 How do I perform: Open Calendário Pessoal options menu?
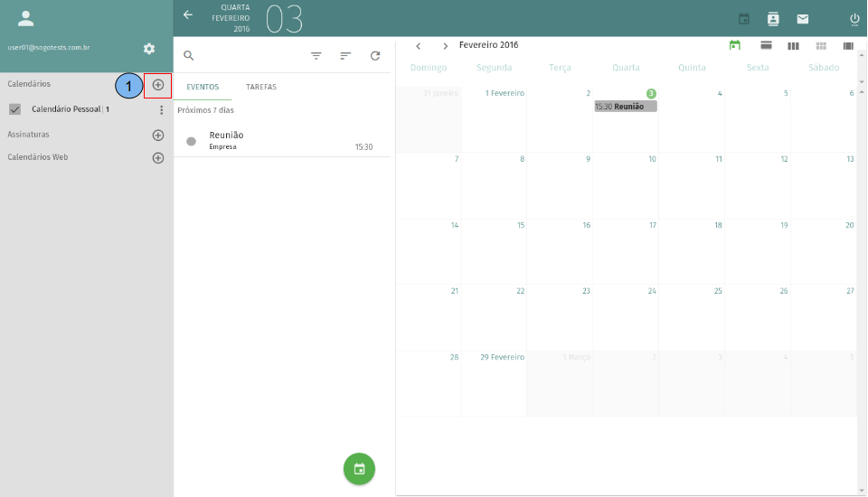pos(162,110)
